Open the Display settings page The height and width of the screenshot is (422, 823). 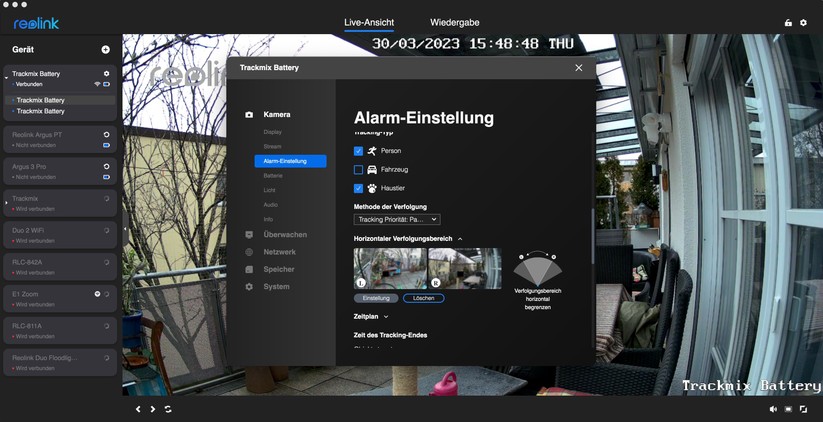tap(272, 132)
